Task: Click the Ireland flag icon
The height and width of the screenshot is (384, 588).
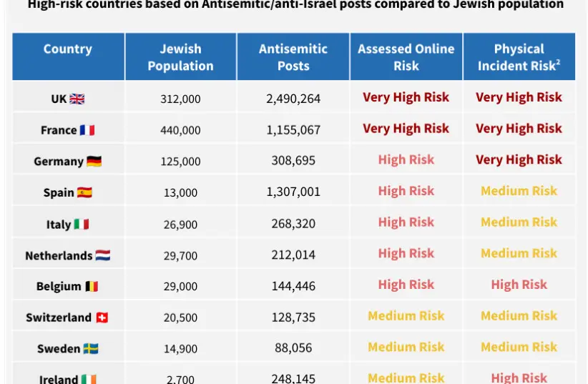Action: (x=89, y=379)
